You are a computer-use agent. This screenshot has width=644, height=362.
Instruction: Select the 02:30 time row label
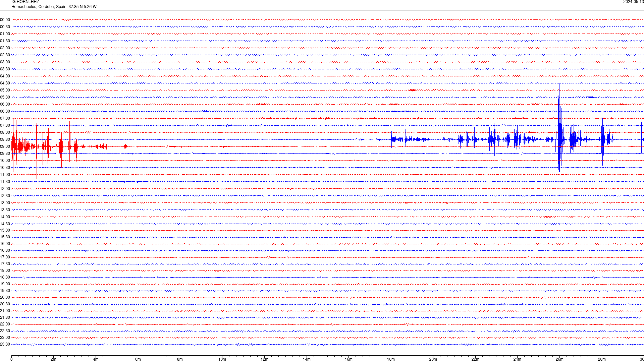[x=5, y=55]
